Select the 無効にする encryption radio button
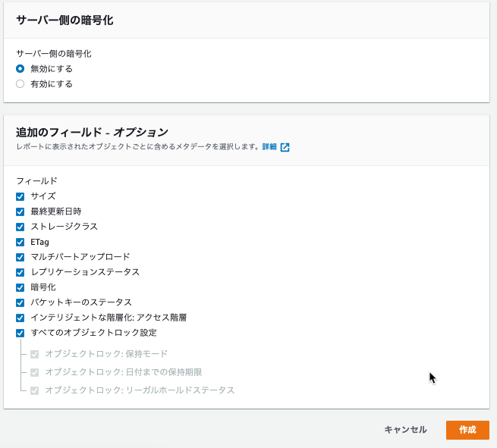 click(20, 69)
